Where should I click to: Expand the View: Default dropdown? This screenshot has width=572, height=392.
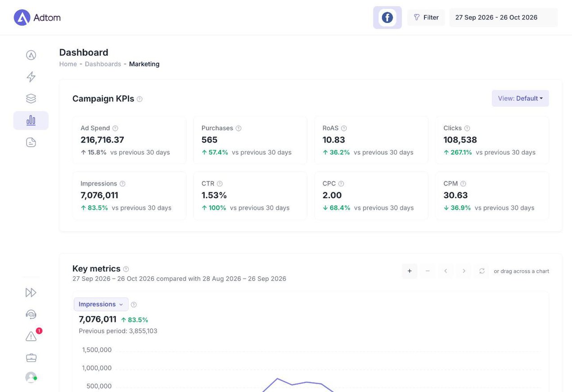[520, 98]
